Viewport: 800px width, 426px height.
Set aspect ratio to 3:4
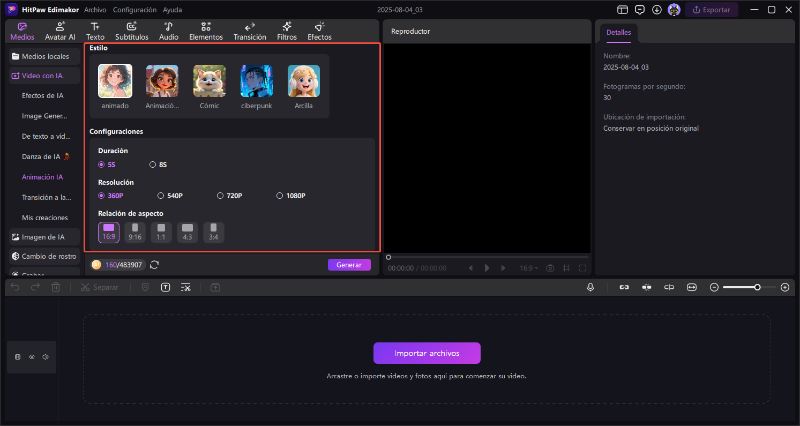(x=213, y=232)
